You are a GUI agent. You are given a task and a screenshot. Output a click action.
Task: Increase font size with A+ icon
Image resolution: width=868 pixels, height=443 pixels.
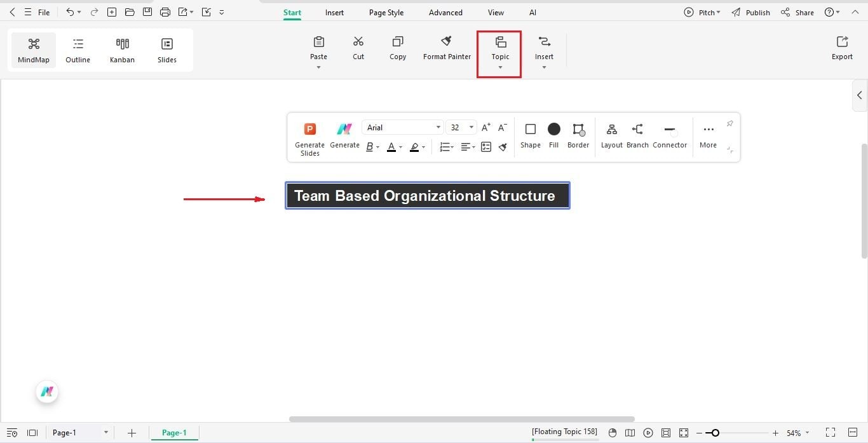[x=486, y=128]
